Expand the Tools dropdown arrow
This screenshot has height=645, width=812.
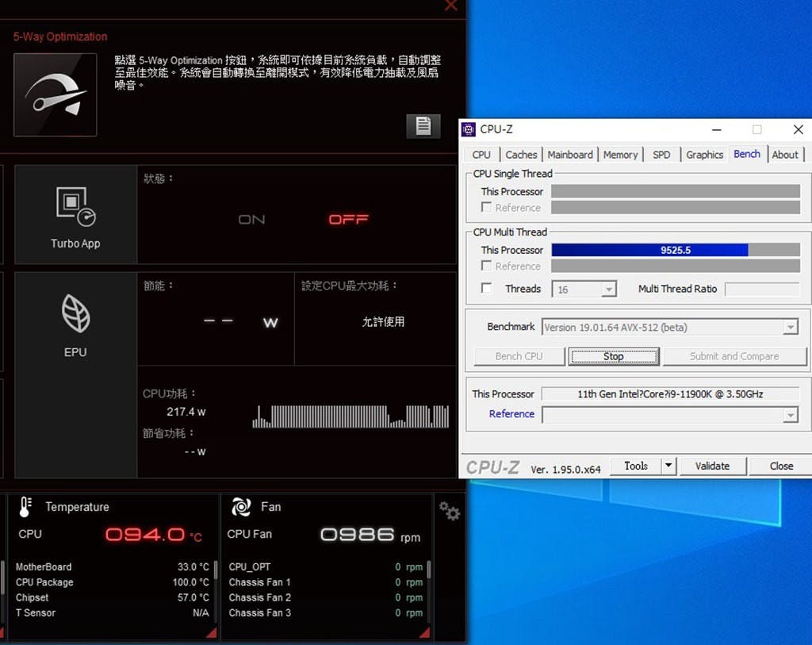[668, 466]
